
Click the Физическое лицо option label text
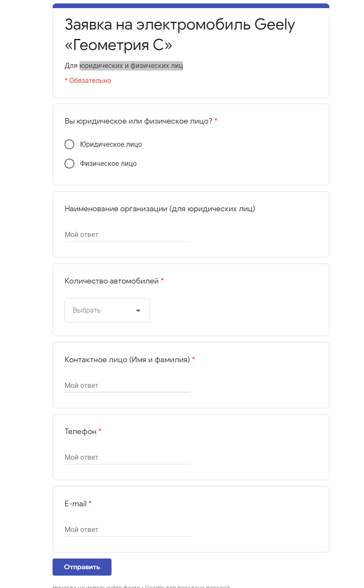109,163
